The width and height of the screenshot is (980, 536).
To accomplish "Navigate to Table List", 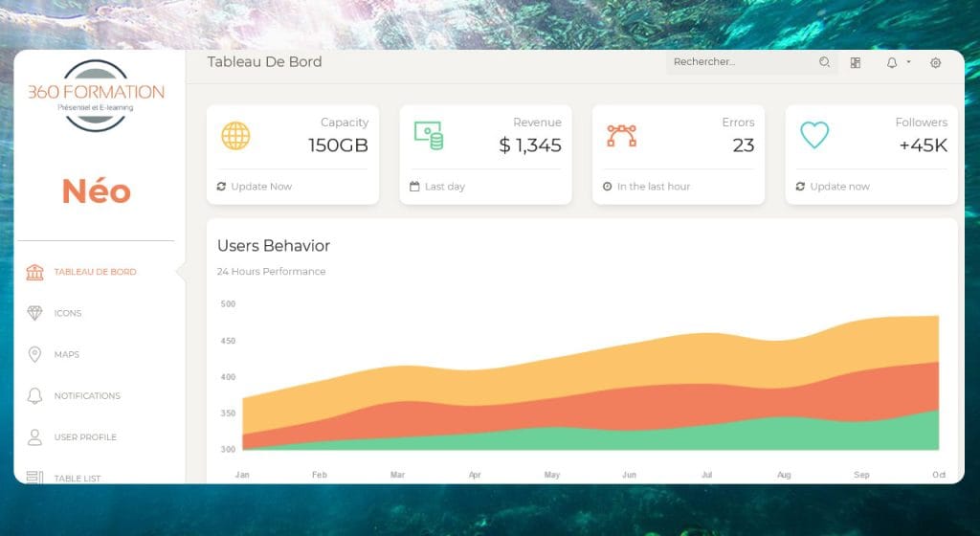I will pyautogui.click(x=78, y=477).
